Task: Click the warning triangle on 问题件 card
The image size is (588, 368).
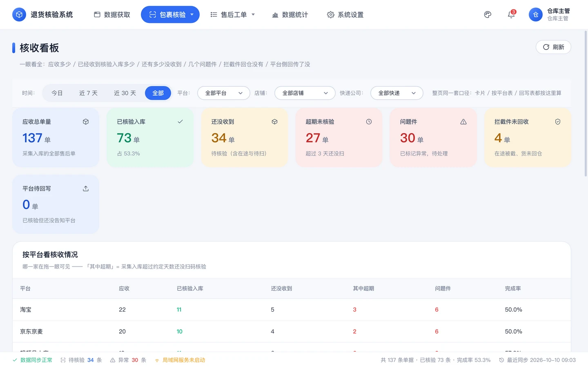Action: click(463, 122)
